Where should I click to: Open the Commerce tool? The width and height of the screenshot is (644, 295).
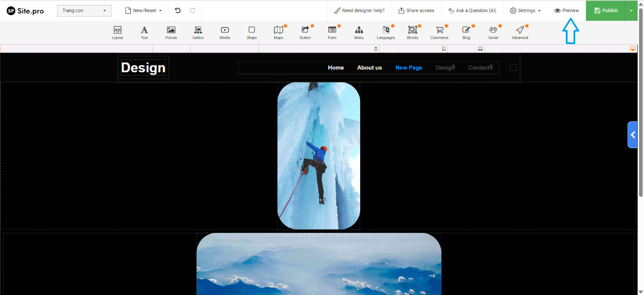click(x=439, y=32)
